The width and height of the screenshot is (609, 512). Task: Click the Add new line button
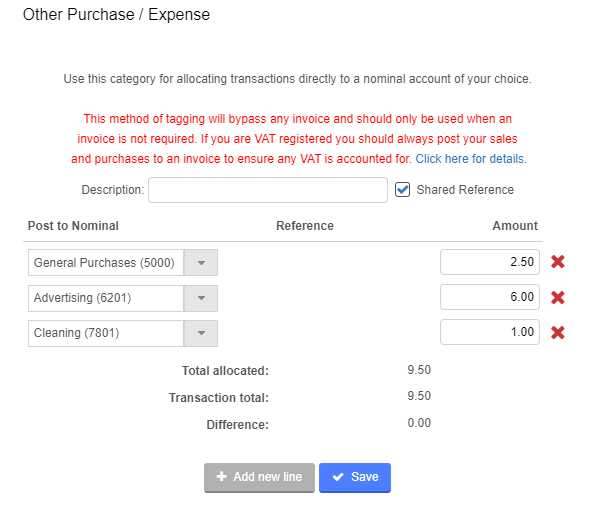[259, 477]
